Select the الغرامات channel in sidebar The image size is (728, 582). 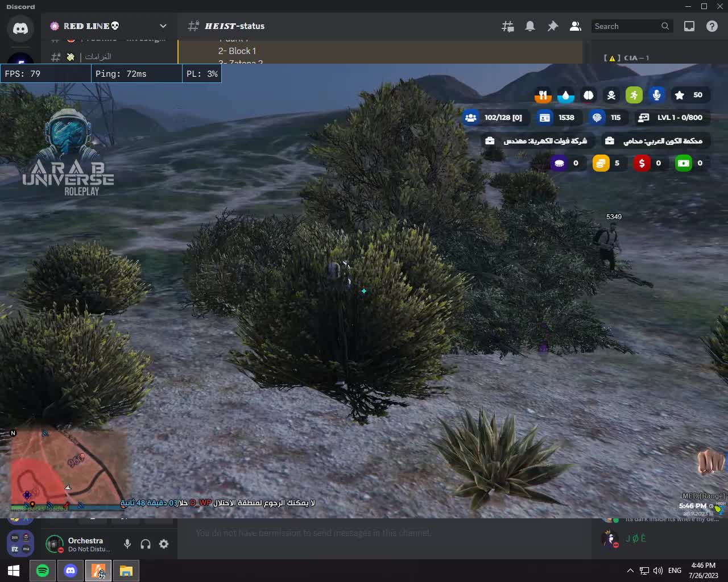(98, 57)
